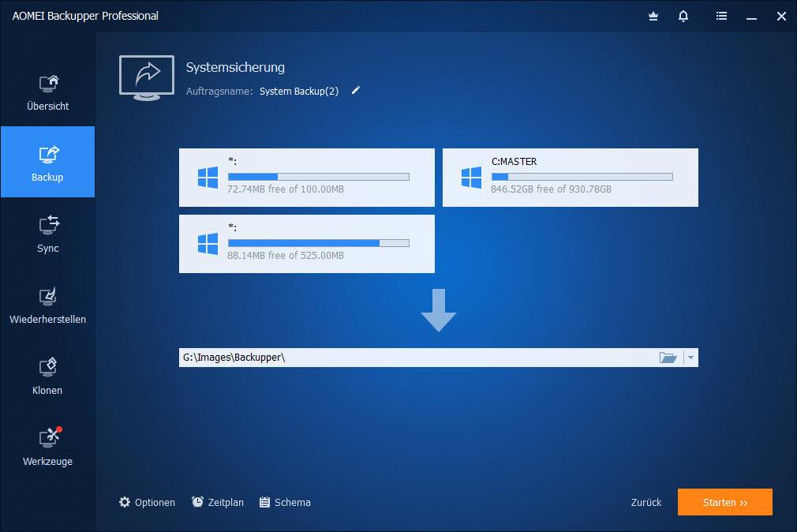Select the C:MASTER partition tile
Screen dimensions: 797x532
570,178
